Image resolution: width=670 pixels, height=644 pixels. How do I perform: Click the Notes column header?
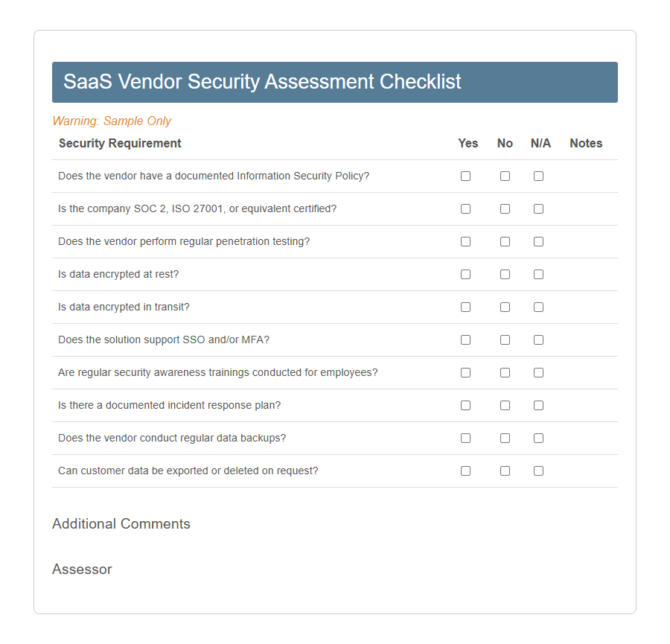pos(586,143)
